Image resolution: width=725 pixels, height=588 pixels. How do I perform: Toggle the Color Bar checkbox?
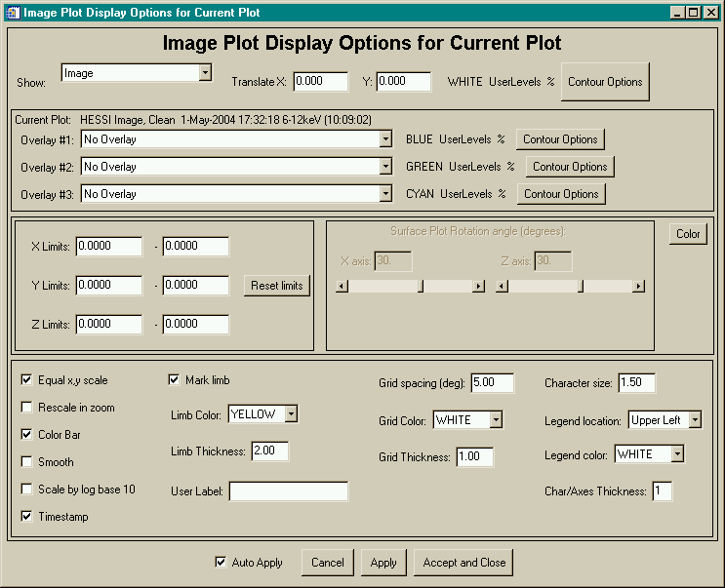[27, 435]
